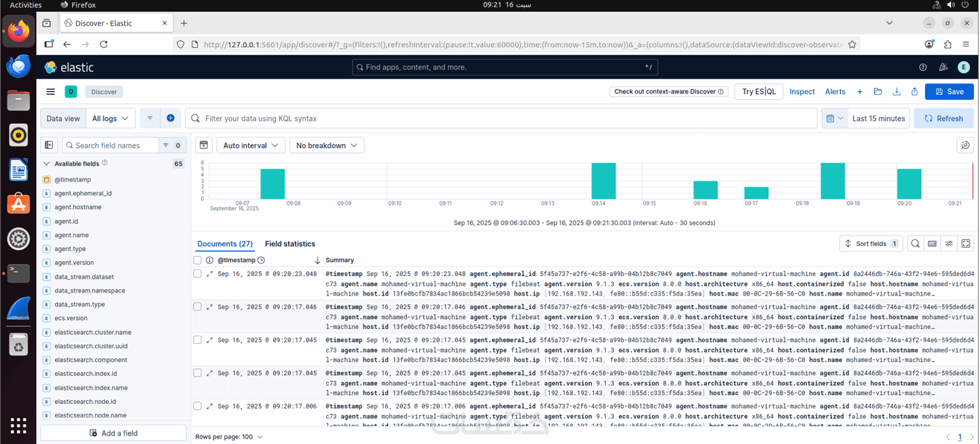Select the agent.hostname field
The width and height of the screenshot is (980, 444).
pos(77,207)
